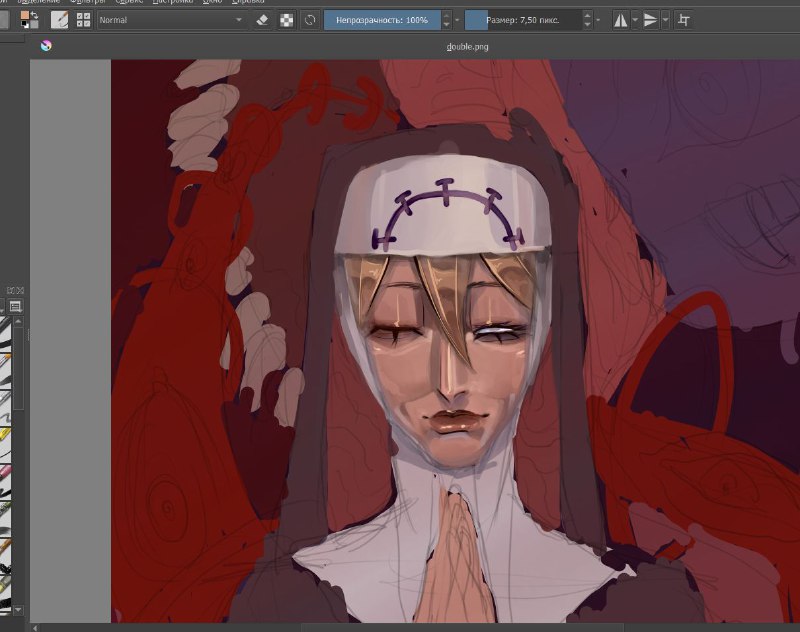Open the Окно menu
The image size is (800, 632).
point(212,2)
